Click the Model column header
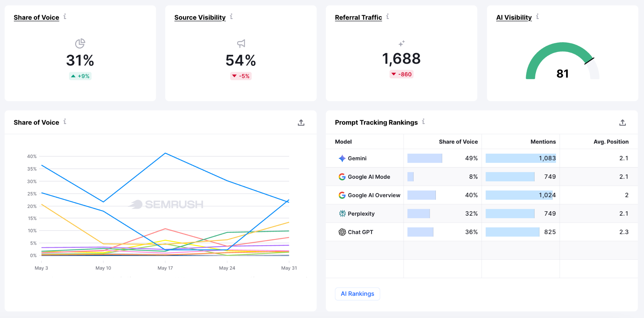The height and width of the screenshot is (318, 644). tap(343, 142)
